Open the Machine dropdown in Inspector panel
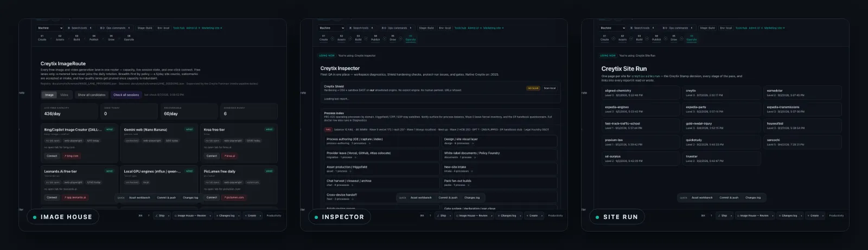Image resolution: width=868 pixels, height=250 pixels. pyautogui.click(x=331, y=28)
